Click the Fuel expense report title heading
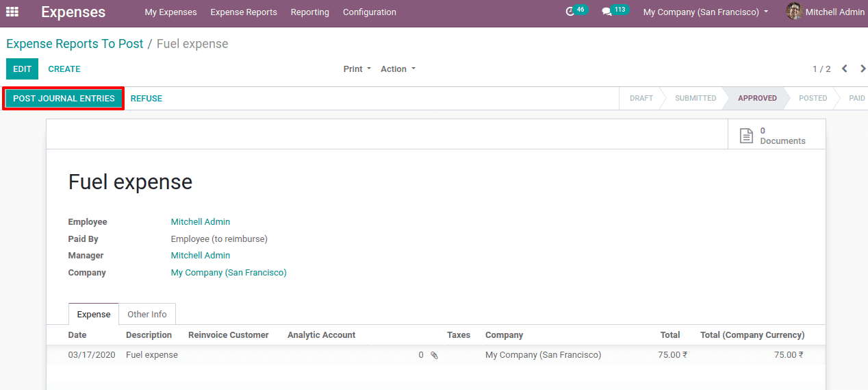 coord(130,182)
